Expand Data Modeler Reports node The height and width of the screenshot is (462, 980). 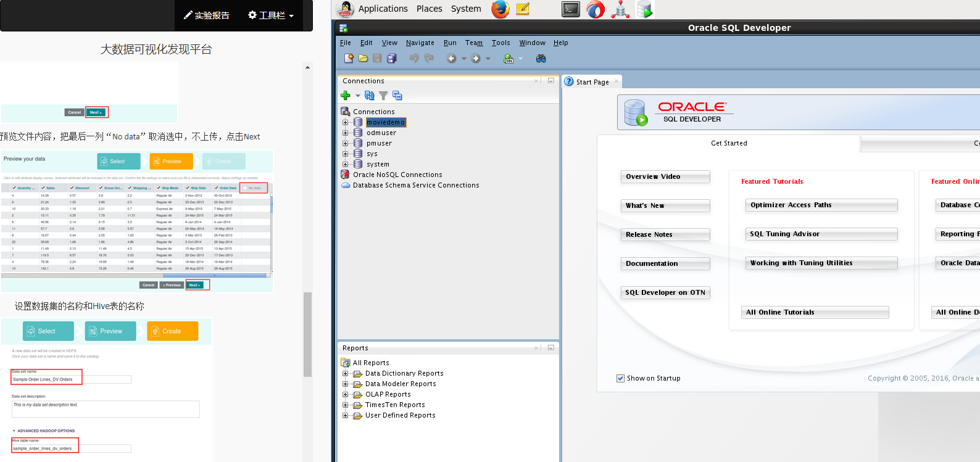coord(346,384)
